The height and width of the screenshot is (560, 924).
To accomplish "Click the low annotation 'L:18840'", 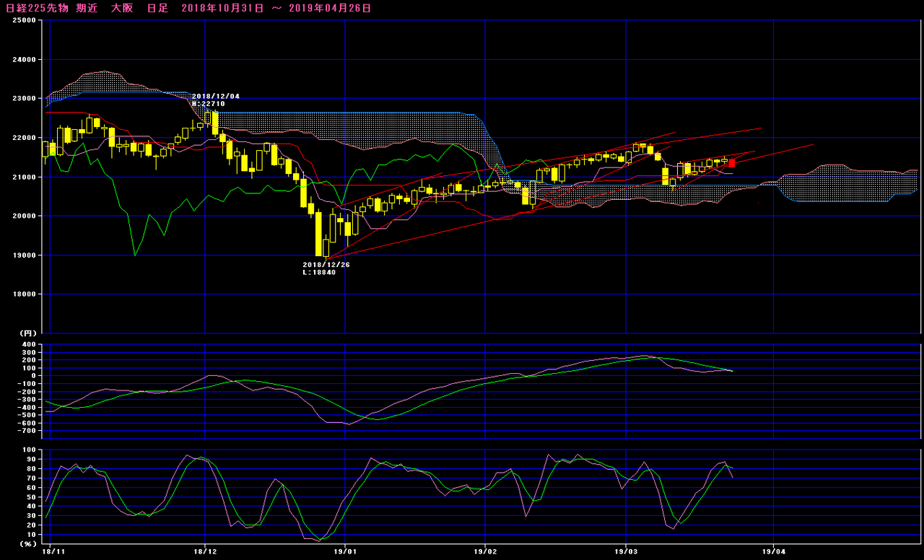I will (320, 272).
